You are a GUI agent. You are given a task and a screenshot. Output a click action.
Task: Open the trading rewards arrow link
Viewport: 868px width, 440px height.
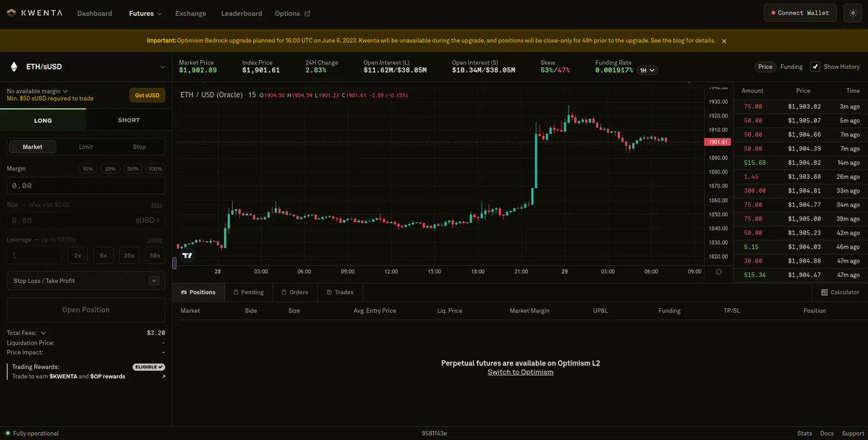point(163,376)
